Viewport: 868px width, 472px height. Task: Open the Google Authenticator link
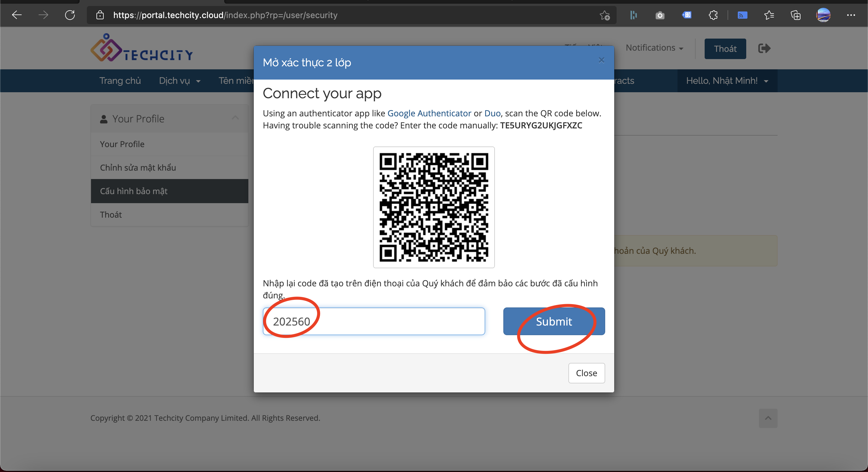pyautogui.click(x=429, y=113)
